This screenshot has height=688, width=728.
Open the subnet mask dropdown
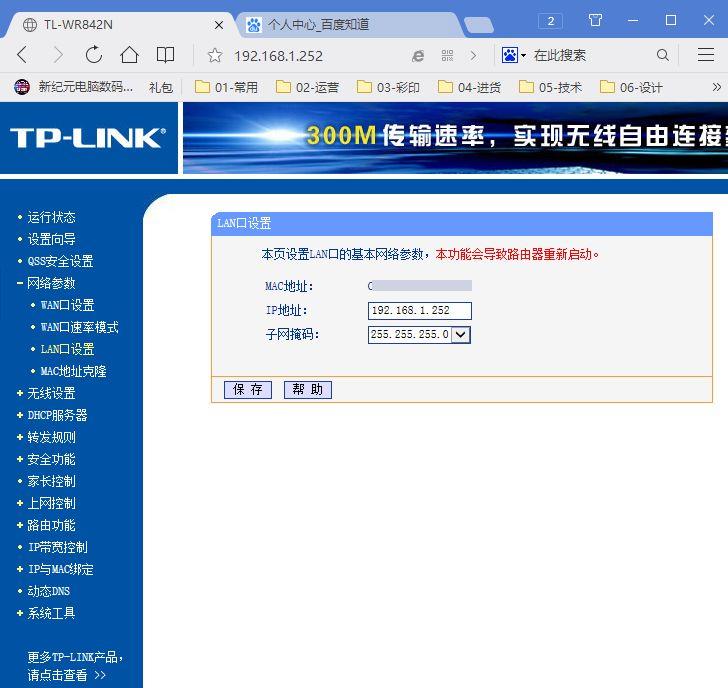click(460, 335)
